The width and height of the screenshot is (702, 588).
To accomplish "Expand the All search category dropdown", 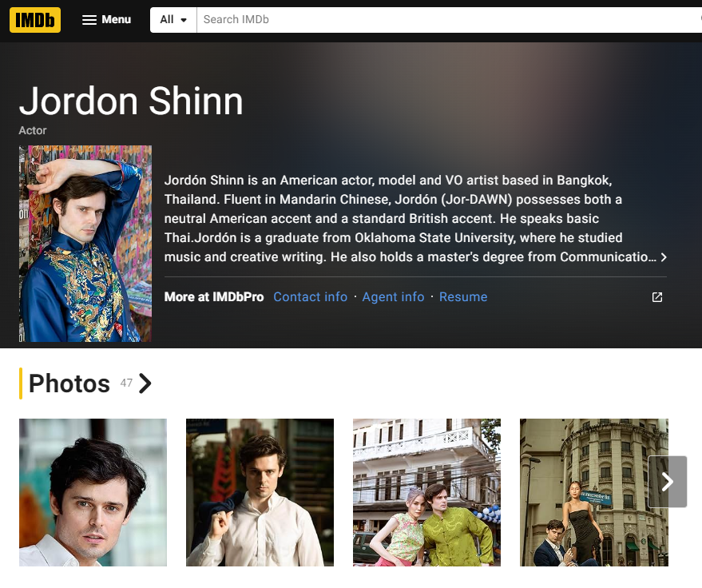I will tap(173, 20).
